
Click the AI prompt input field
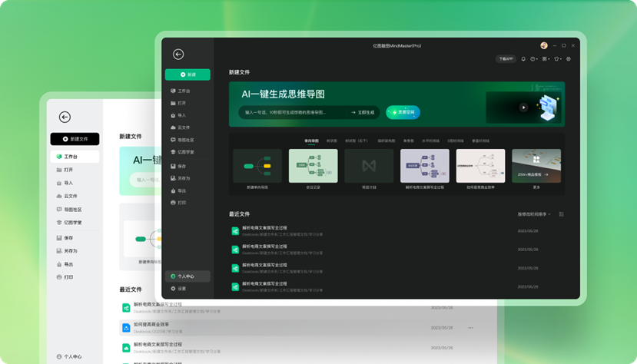coord(292,112)
